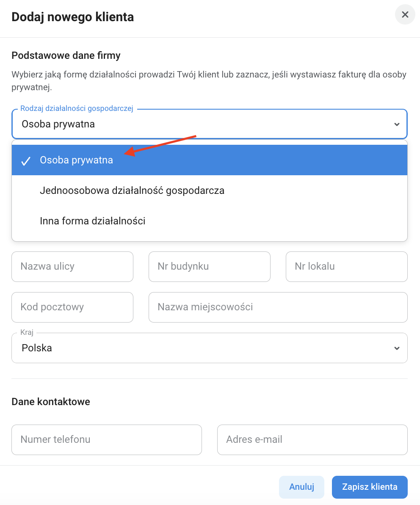Click the Nazwa ulicy input field
Image resolution: width=420 pixels, height=505 pixels.
pos(72,267)
